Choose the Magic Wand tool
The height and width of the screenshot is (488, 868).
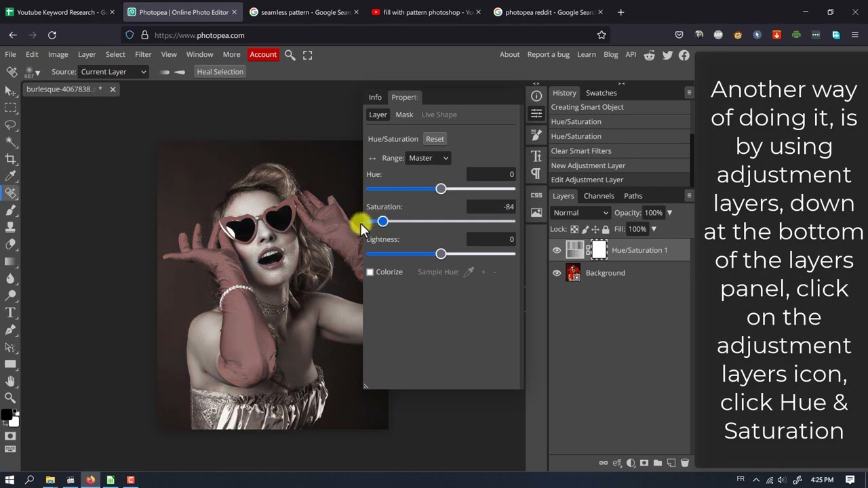11,142
